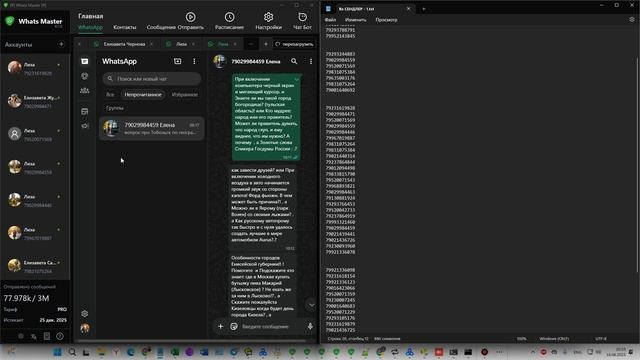Viewport: 640px width, 360px height.
Task: Open WhatsApp chat list three-dot menu
Action: click(194, 61)
